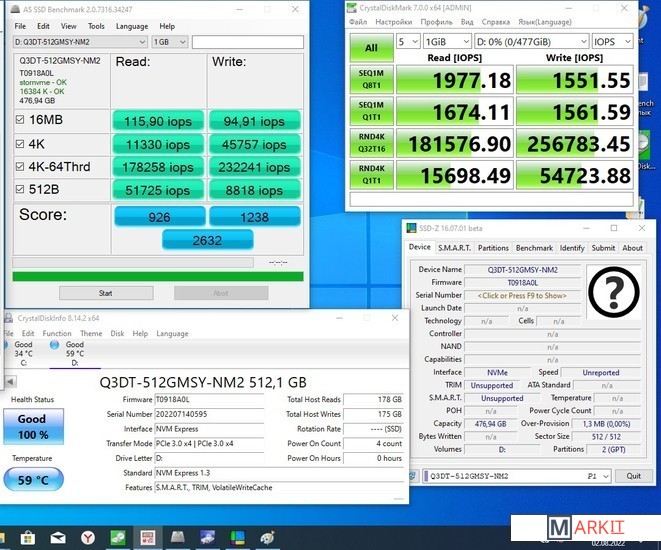Image resolution: width=661 pixels, height=550 pixels.
Task: Disable the 512B test checkbox
Action: [21, 190]
